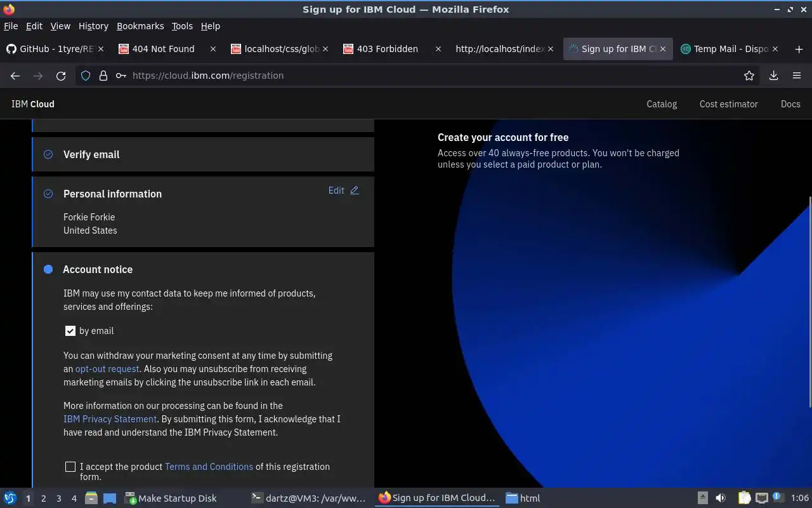Click the 1:06 clock in taskbar
The width and height of the screenshot is (812, 508).
[x=800, y=498]
